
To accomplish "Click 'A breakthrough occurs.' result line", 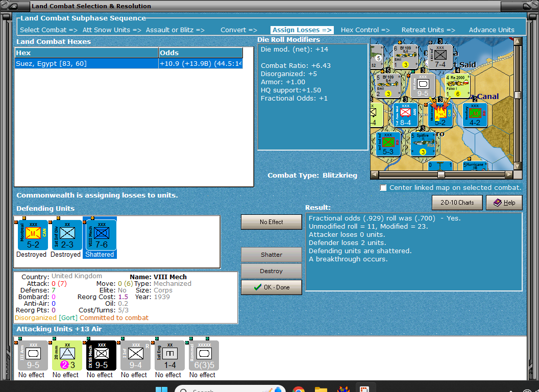I will click(348, 259).
